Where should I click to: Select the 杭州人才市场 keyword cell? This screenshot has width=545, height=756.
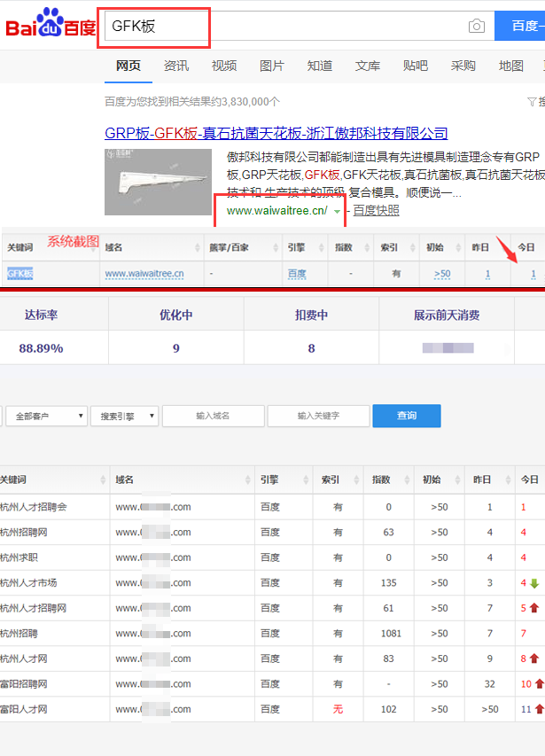(28, 583)
